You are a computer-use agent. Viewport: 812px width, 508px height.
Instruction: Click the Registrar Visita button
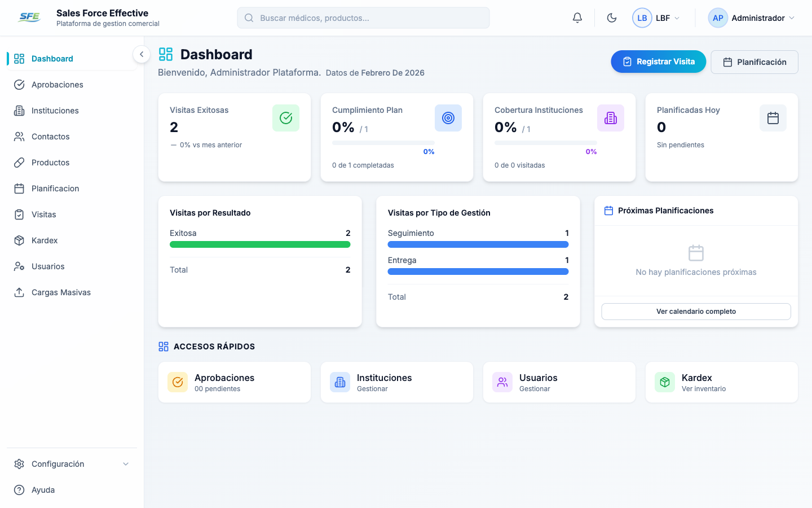coord(658,62)
